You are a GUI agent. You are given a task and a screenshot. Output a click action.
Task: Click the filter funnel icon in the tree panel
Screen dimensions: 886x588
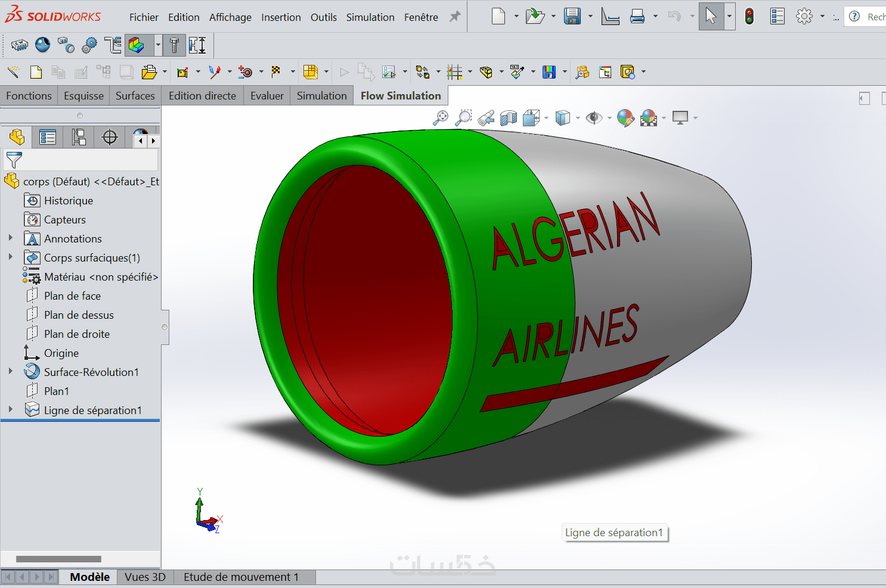14,160
